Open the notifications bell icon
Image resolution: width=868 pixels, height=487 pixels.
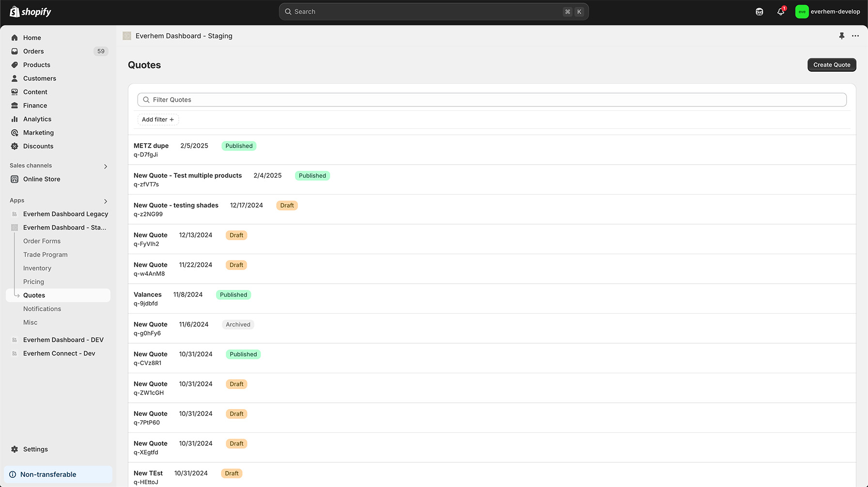coord(781,12)
